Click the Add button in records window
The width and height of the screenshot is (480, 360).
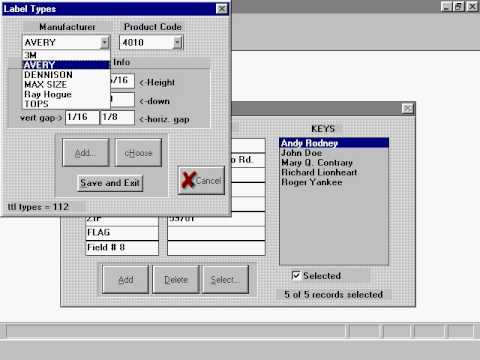(125, 280)
